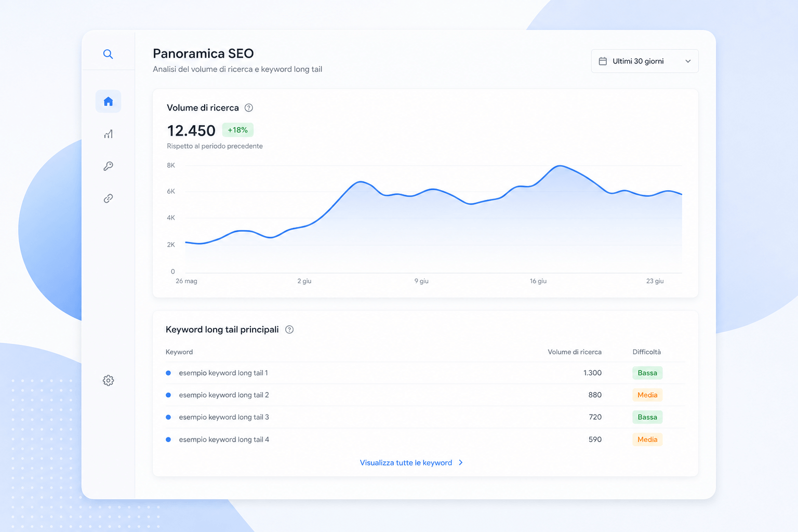Select row esempio keyword long tail 3
This screenshot has height=532, width=798.
(x=425, y=417)
